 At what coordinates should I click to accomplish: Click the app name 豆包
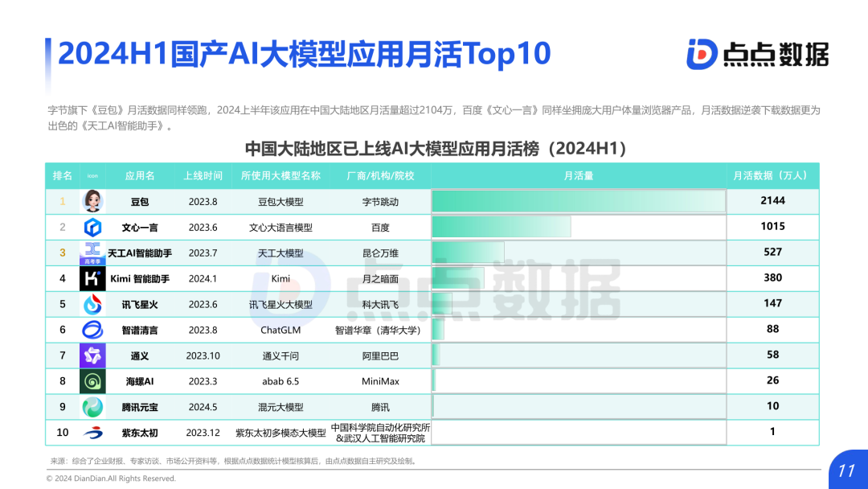pos(140,202)
